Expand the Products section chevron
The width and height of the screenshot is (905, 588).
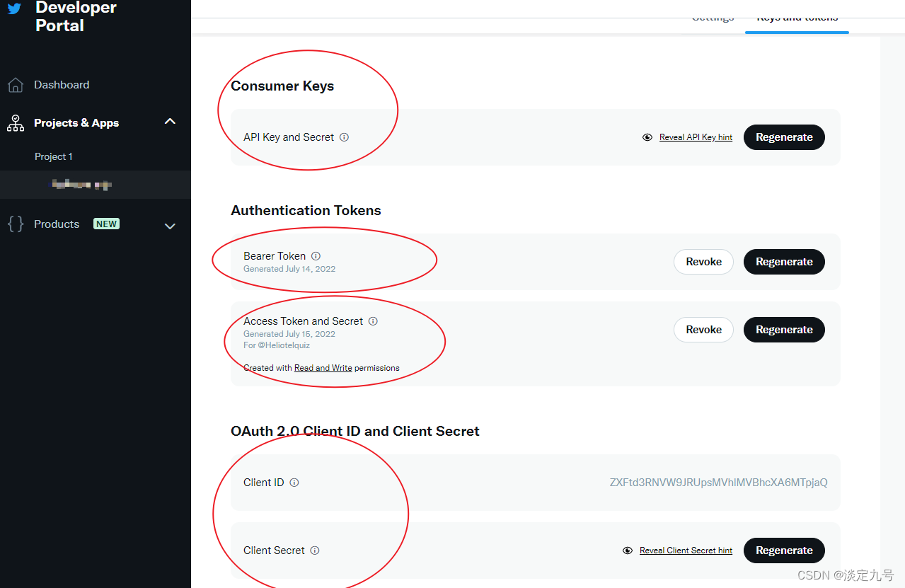click(170, 226)
